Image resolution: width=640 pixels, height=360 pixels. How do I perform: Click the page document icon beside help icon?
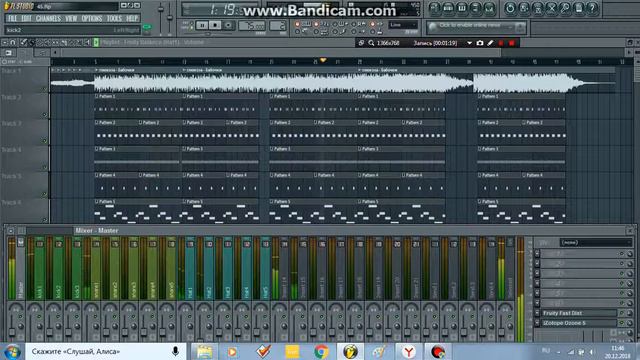point(579,8)
